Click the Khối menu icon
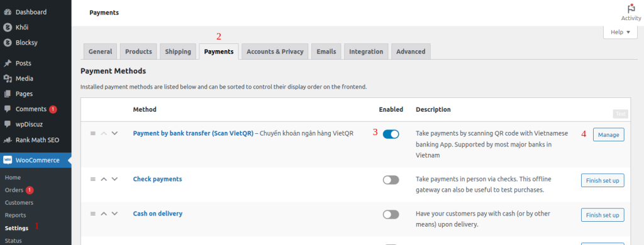The image size is (644, 245). pos(8,27)
